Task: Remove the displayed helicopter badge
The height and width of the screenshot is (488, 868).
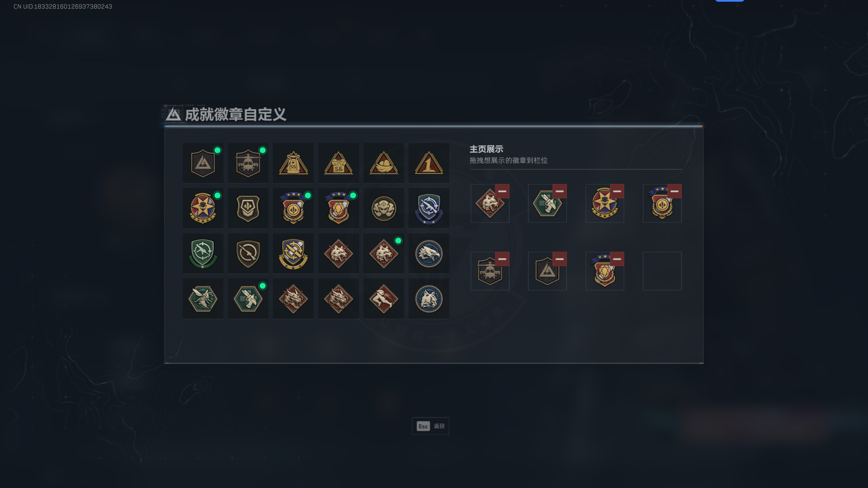Action: click(x=502, y=259)
